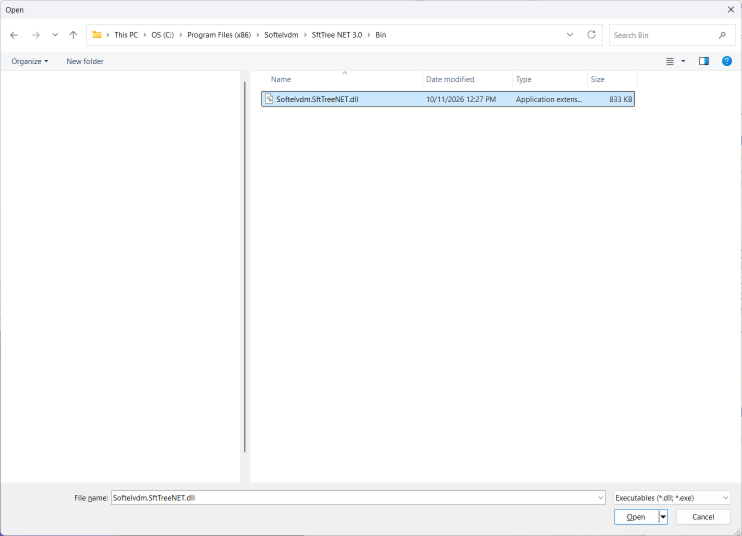This screenshot has width=742, height=536.
Task: Select Softelvdm.SftTreeNET.dll file
Action: [x=448, y=99]
